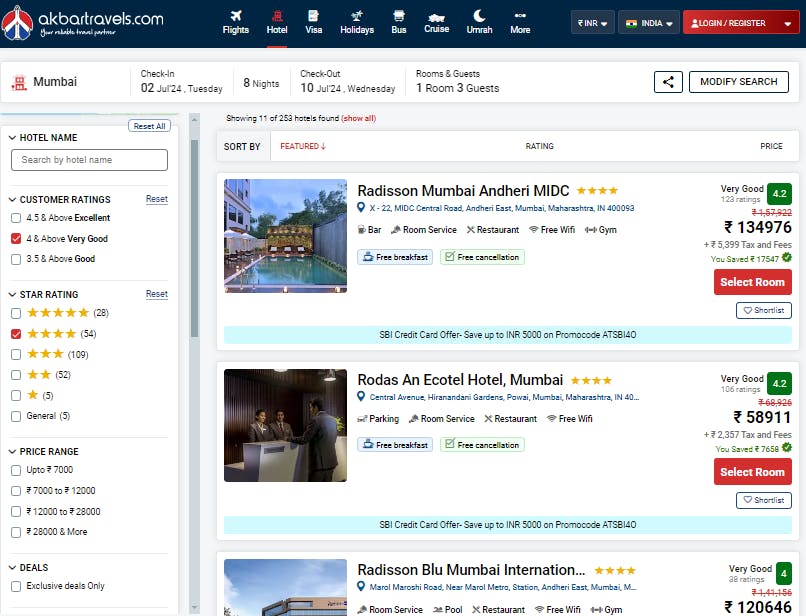Screen dimensions: 806x616
Task: Open the akbartravels.com home logo
Action: click(x=83, y=23)
